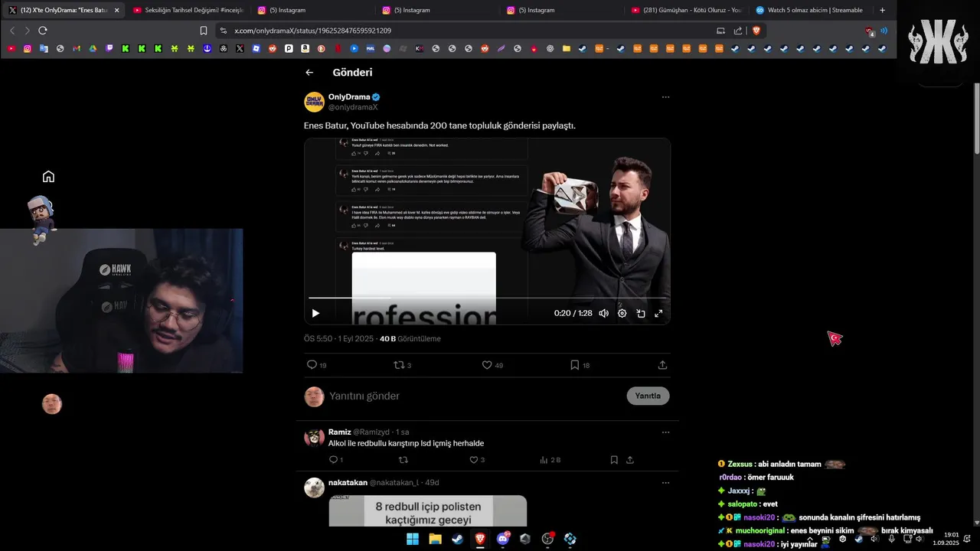Switch to the Gümüşhan - Kötü Oluruz tab
Viewport: 980px width, 551px height.
[687, 10]
